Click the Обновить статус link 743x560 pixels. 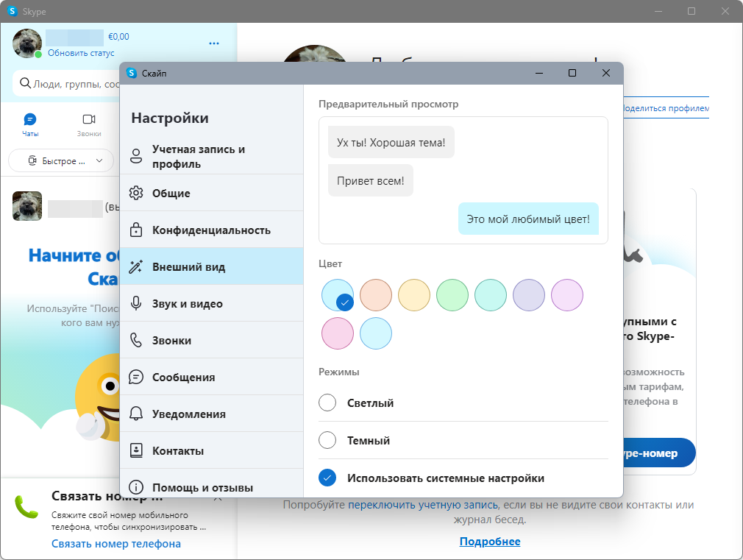click(81, 53)
